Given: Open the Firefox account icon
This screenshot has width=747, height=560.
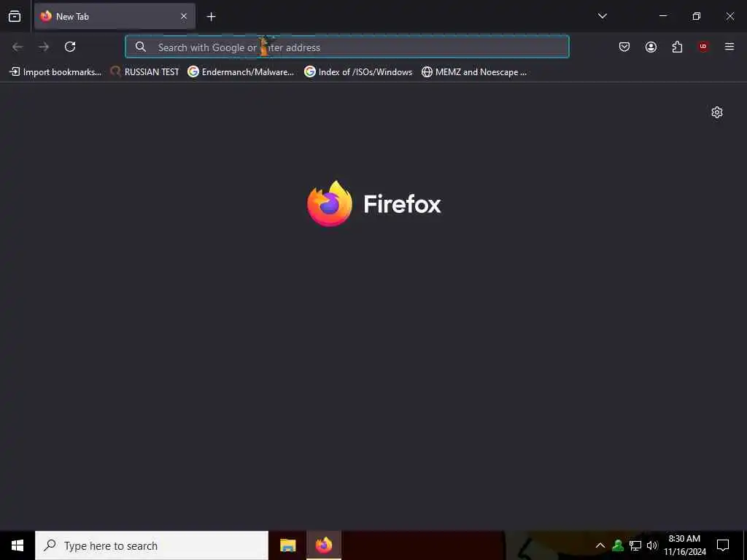Looking at the screenshot, I should tap(651, 47).
